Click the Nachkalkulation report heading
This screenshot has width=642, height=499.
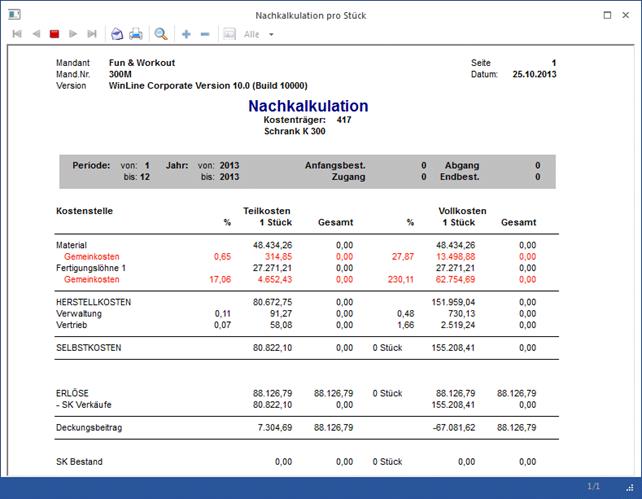coord(308,106)
